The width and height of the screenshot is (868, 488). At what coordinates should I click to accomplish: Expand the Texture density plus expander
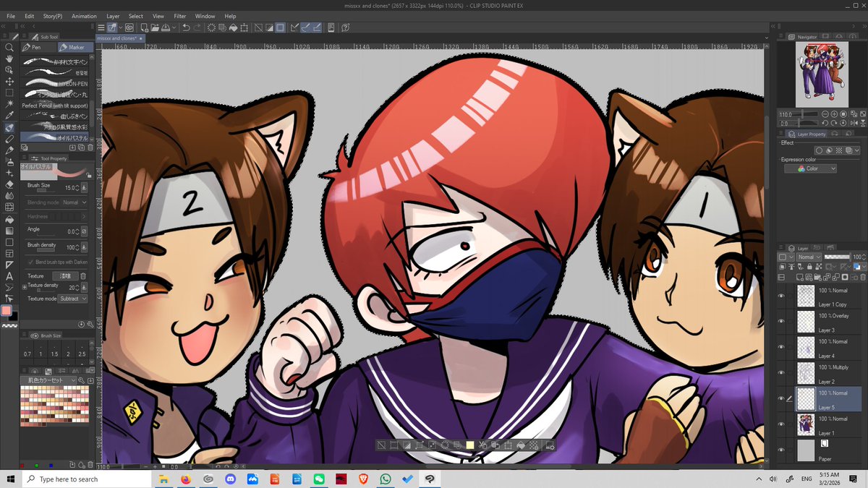coord(25,286)
